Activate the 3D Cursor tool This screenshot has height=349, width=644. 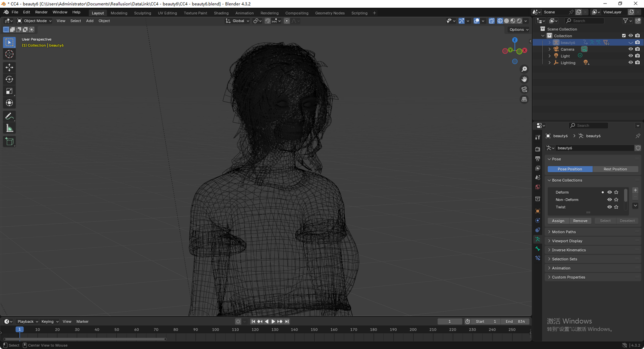[x=9, y=55]
